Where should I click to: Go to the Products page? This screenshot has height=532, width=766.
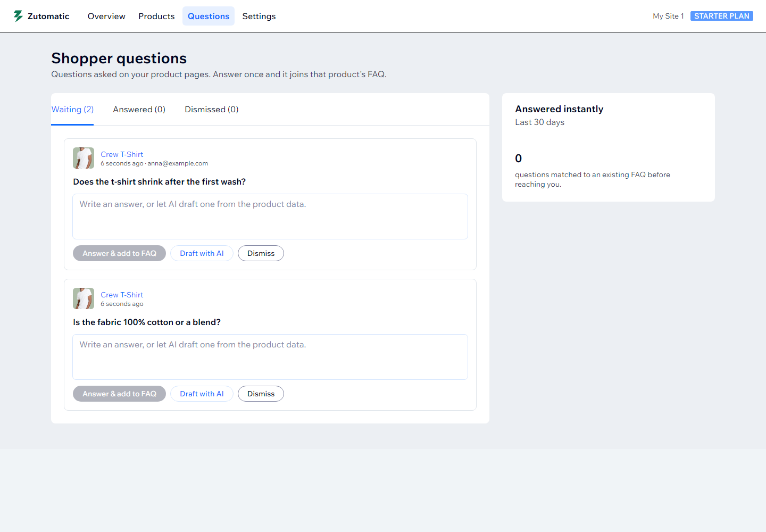pos(156,16)
